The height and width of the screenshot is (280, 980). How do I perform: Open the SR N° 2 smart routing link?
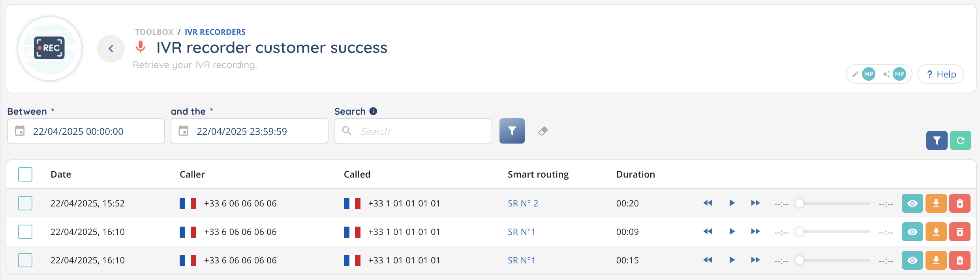(x=523, y=203)
